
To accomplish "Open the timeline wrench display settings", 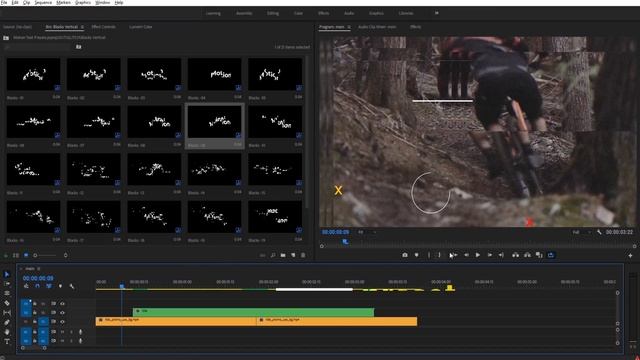I will point(72,287).
